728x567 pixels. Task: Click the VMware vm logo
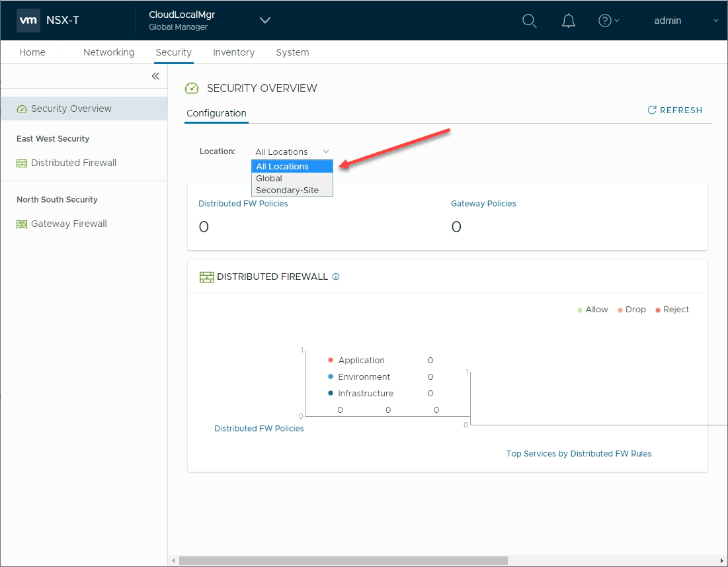(x=28, y=21)
